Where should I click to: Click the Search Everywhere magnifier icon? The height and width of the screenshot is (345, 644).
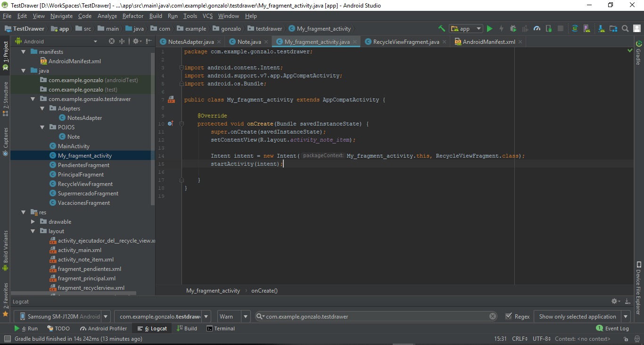625,29
